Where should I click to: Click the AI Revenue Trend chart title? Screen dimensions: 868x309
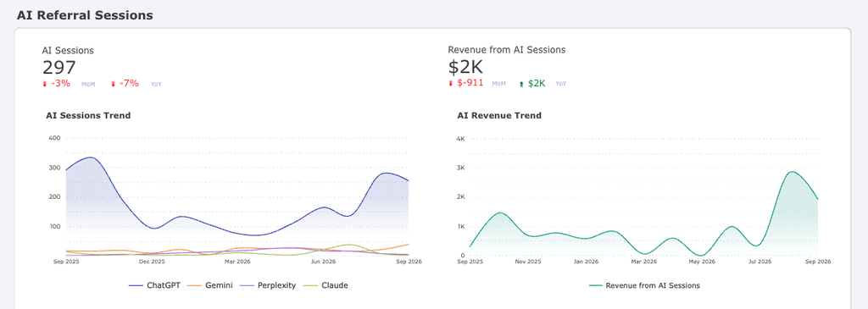point(499,115)
